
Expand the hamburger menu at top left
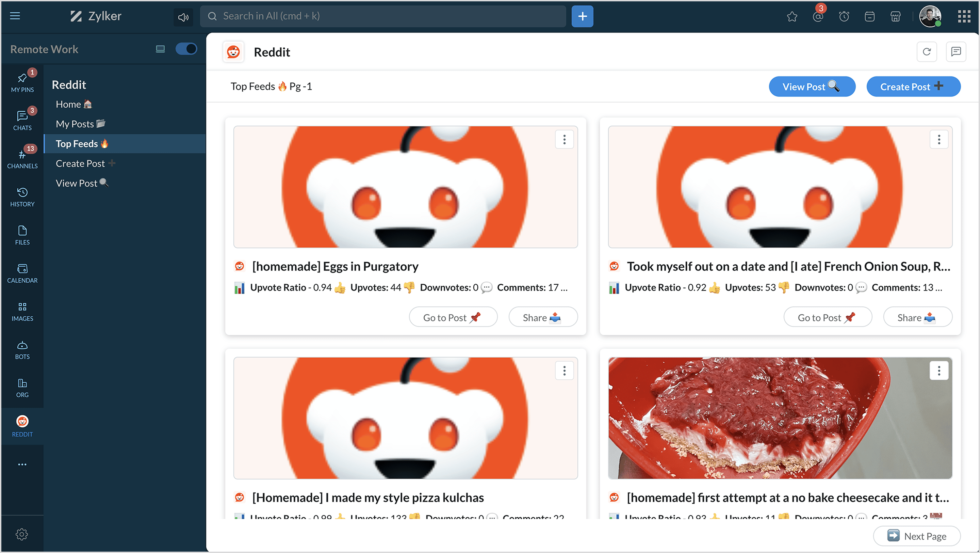tap(15, 16)
